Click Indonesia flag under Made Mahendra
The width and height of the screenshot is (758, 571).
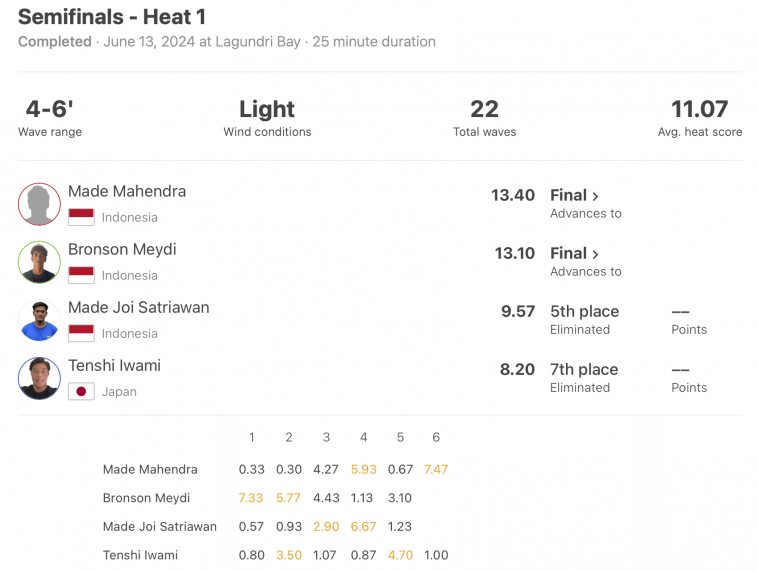click(81, 217)
